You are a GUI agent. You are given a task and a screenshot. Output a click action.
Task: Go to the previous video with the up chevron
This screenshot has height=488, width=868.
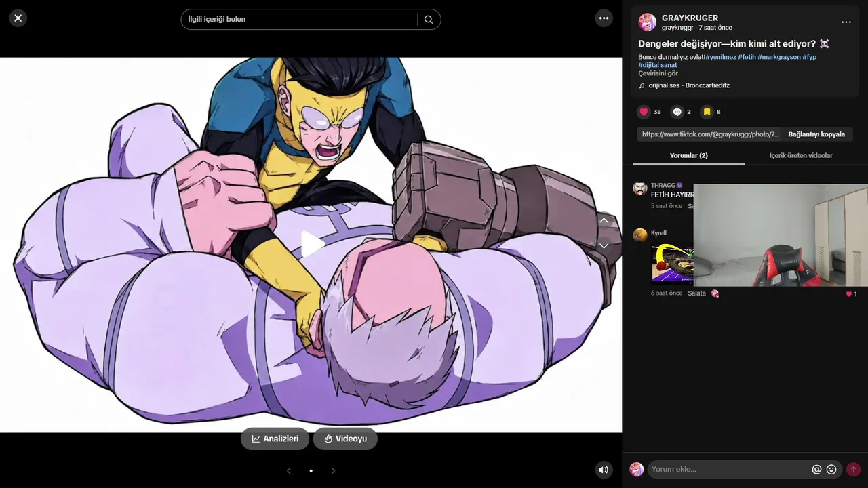click(x=604, y=221)
